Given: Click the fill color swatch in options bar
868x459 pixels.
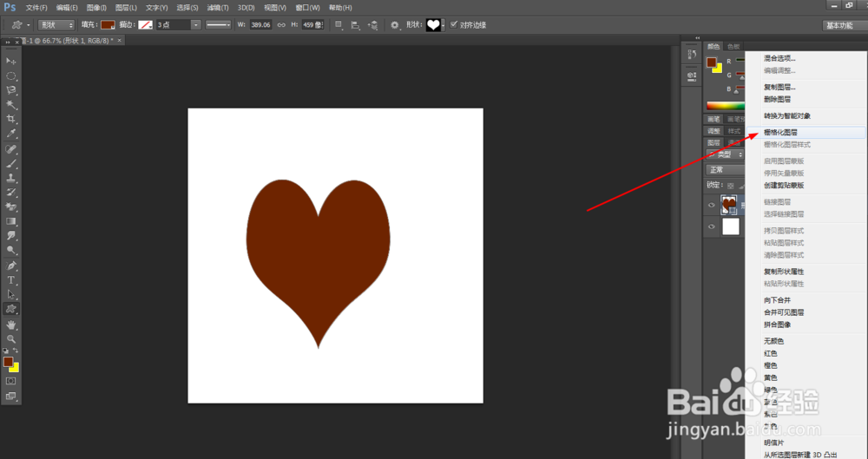Looking at the screenshot, I should click(108, 25).
